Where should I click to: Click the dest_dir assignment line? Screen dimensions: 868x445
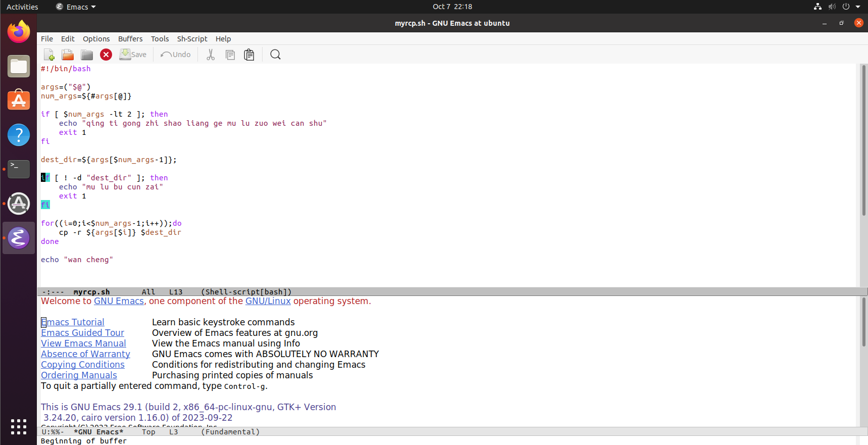(109, 160)
